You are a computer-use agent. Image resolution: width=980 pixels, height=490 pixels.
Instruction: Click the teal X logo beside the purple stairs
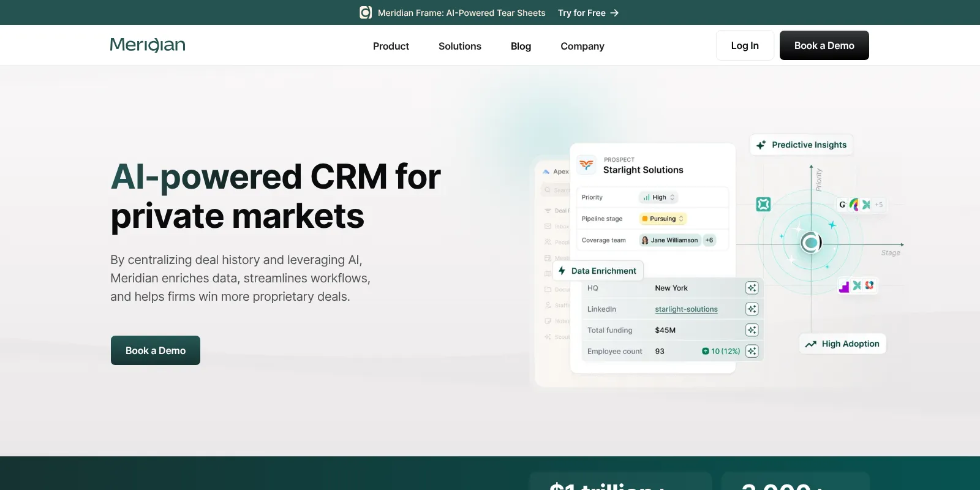pyautogui.click(x=857, y=285)
